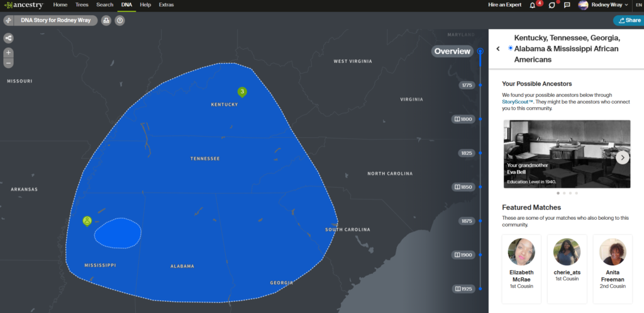The width and height of the screenshot is (644, 313).
Task: Click the print icon beside DNA Story title
Action: tap(106, 20)
